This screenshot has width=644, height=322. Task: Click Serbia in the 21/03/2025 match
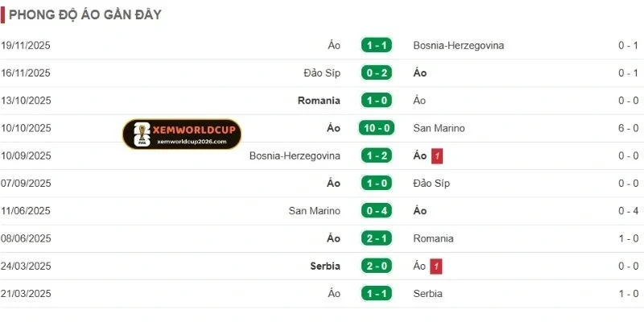click(x=427, y=294)
